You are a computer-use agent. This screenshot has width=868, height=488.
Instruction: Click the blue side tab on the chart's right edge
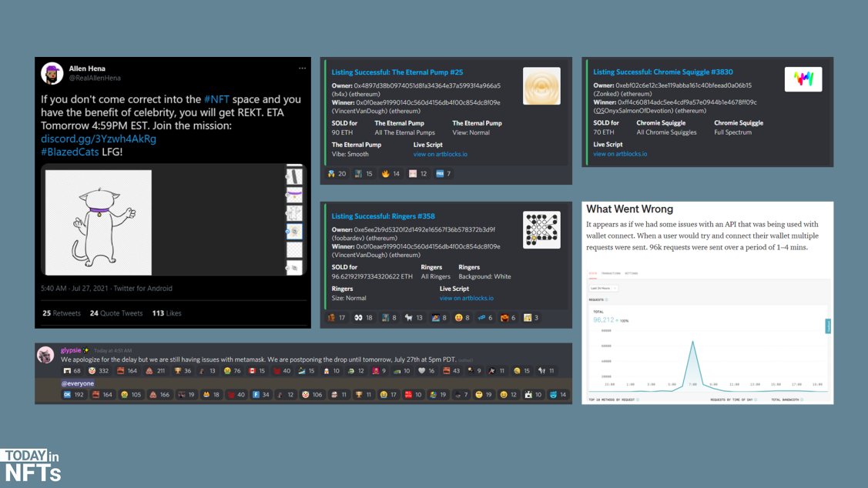tap(828, 326)
